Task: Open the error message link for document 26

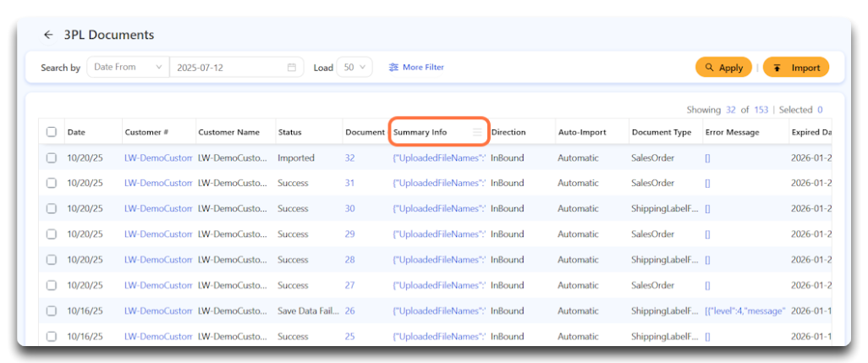Action: click(x=744, y=311)
